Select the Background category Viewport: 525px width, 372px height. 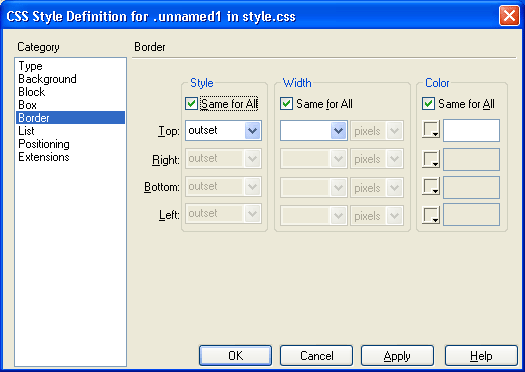[70, 79]
